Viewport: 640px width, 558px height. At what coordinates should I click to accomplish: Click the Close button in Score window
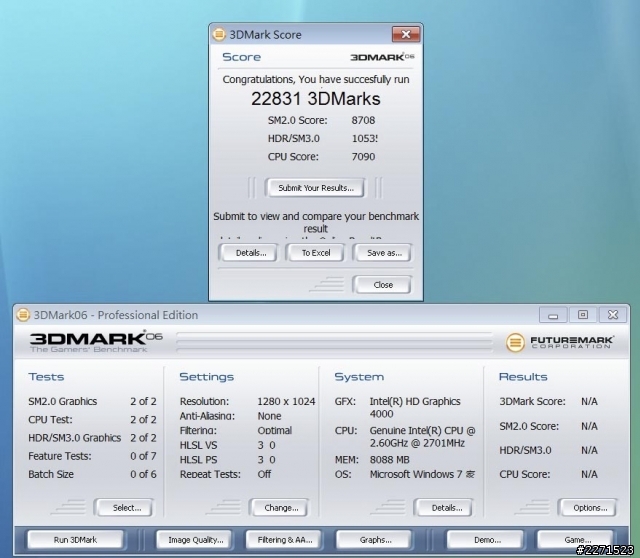click(382, 285)
